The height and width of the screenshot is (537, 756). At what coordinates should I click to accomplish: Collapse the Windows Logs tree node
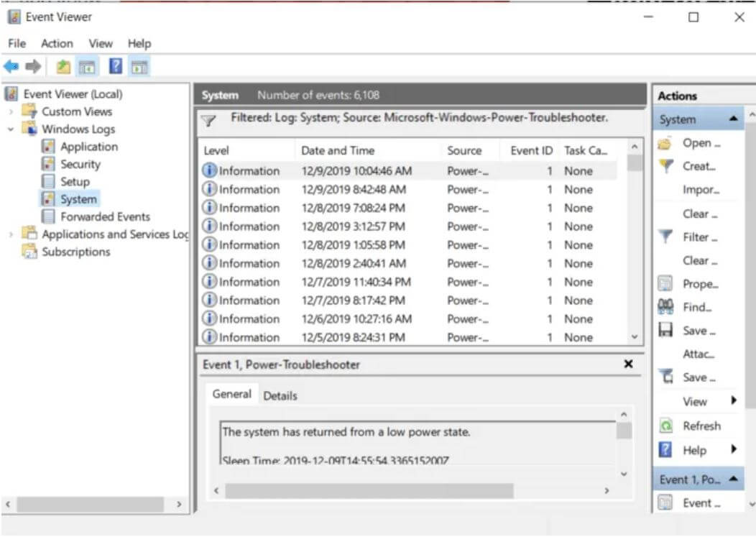click(x=11, y=129)
